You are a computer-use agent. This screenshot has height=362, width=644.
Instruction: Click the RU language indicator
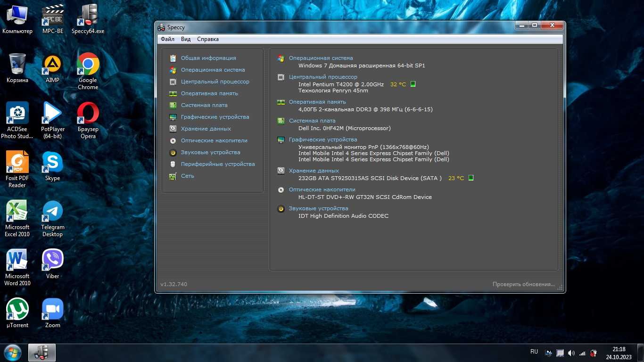click(x=534, y=352)
